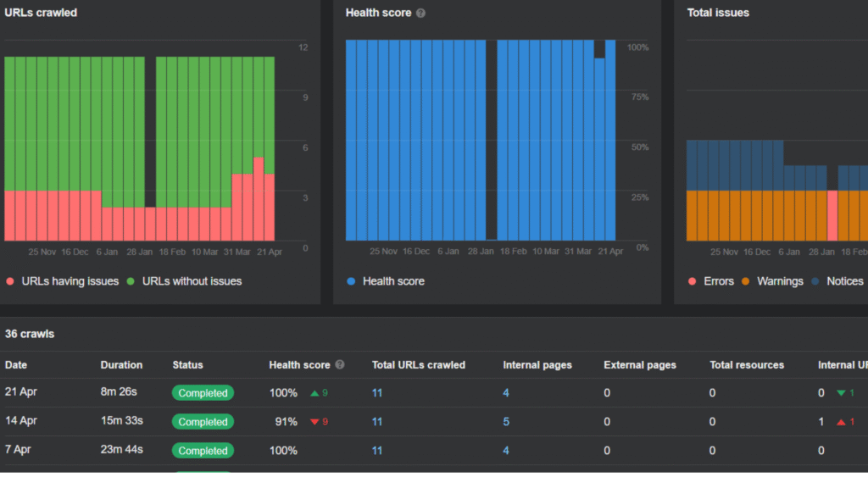Hide the Errors series in Total issues

[710, 281]
